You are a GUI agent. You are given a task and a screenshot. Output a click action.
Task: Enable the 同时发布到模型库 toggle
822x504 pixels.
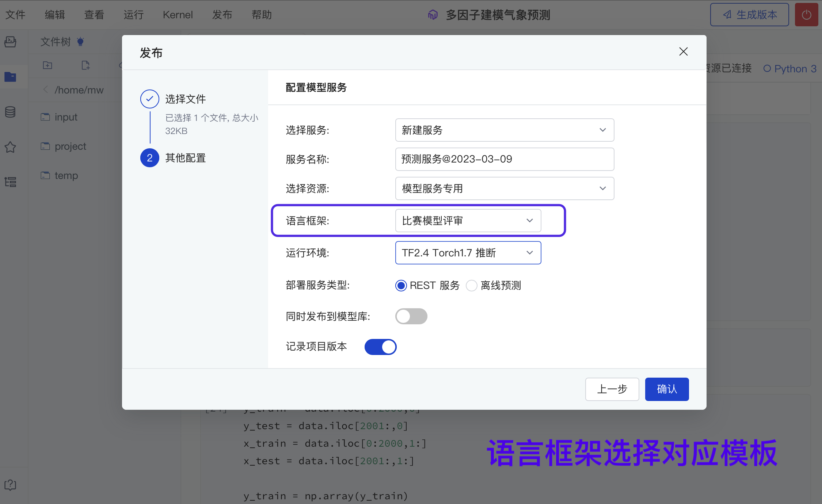pos(411,316)
